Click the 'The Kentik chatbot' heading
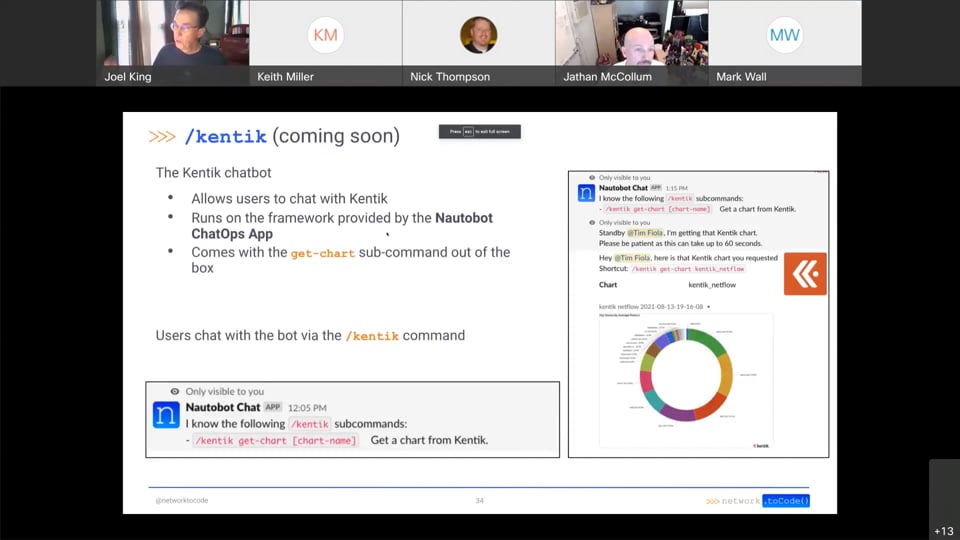 pos(213,173)
